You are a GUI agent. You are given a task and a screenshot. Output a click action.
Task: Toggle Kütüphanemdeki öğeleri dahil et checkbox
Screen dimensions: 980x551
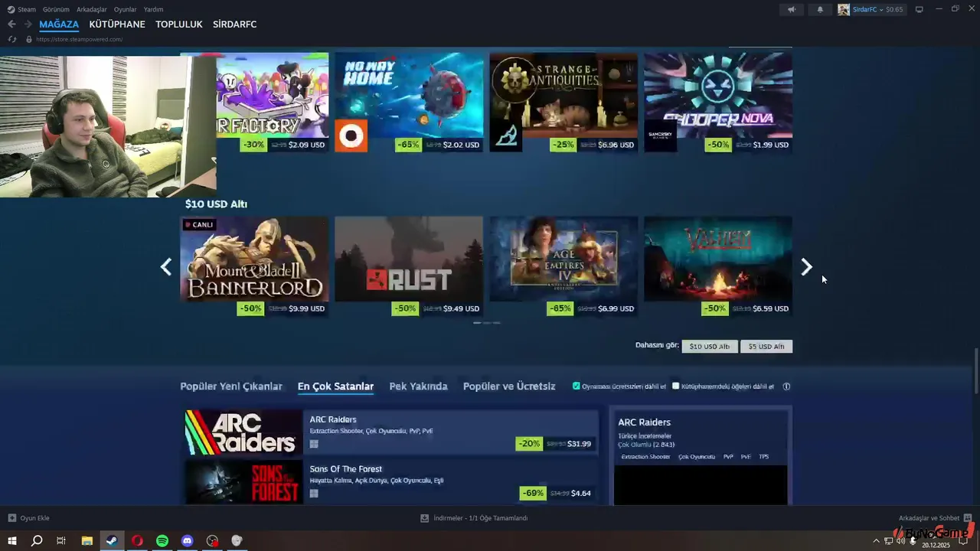click(x=675, y=386)
